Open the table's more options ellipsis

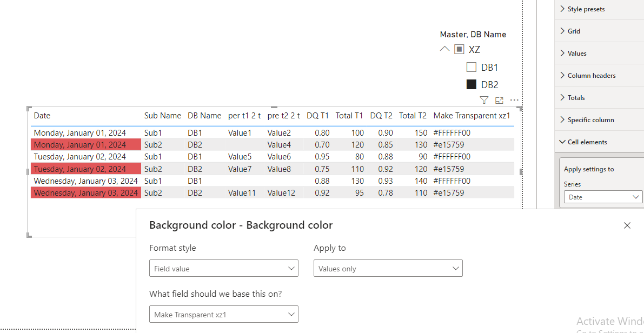pyautogui.click(x=514, y=100)
